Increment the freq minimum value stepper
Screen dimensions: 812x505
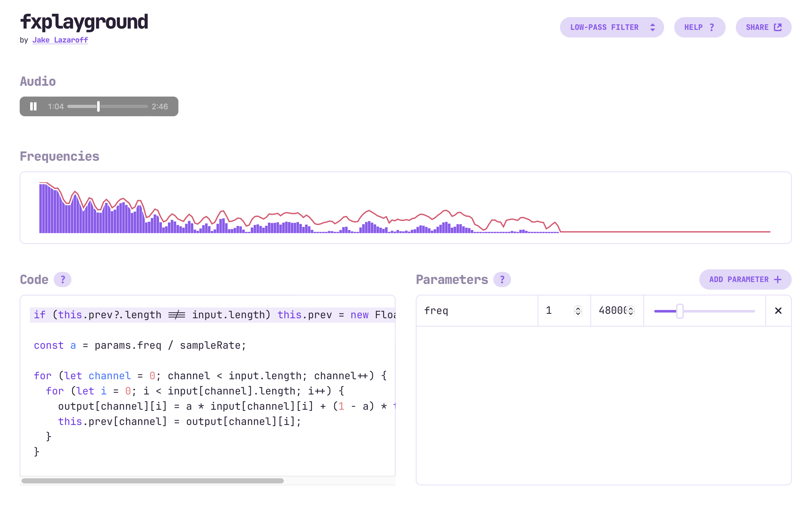click(x=578, y=308)
